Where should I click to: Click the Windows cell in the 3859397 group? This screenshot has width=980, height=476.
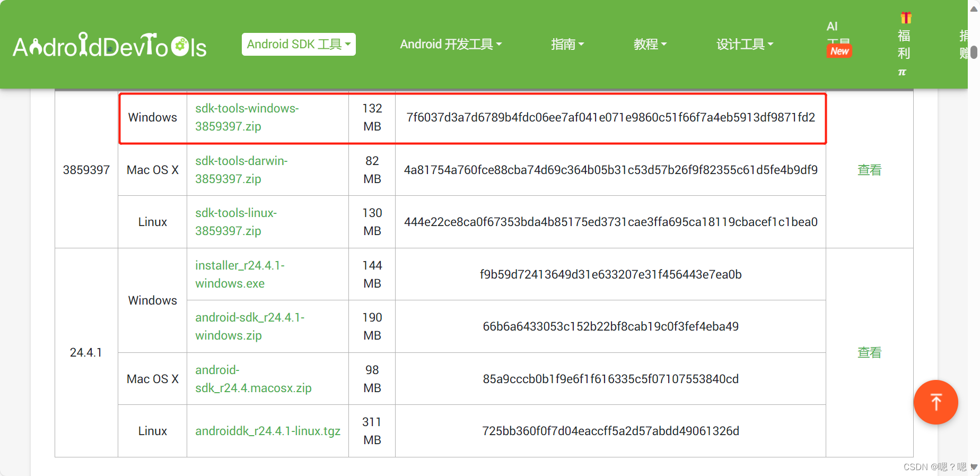tap(153, 117)
